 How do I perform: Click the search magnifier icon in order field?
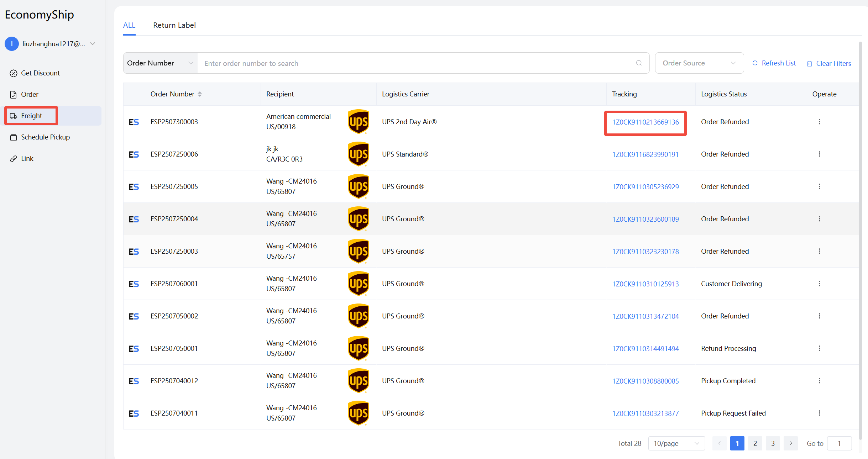click(639, 63)
